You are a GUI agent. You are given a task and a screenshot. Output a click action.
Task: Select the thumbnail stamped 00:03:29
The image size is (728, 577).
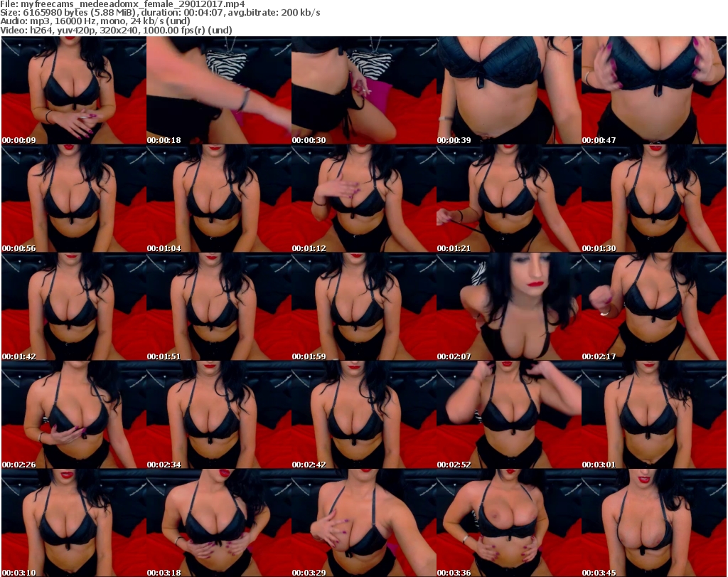364,523
